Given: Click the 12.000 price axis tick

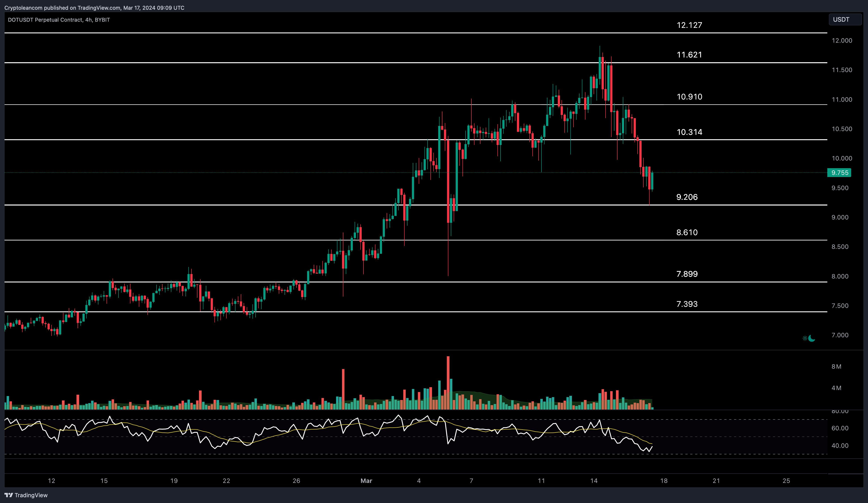Looking at the screenshot, I should 842,41.
